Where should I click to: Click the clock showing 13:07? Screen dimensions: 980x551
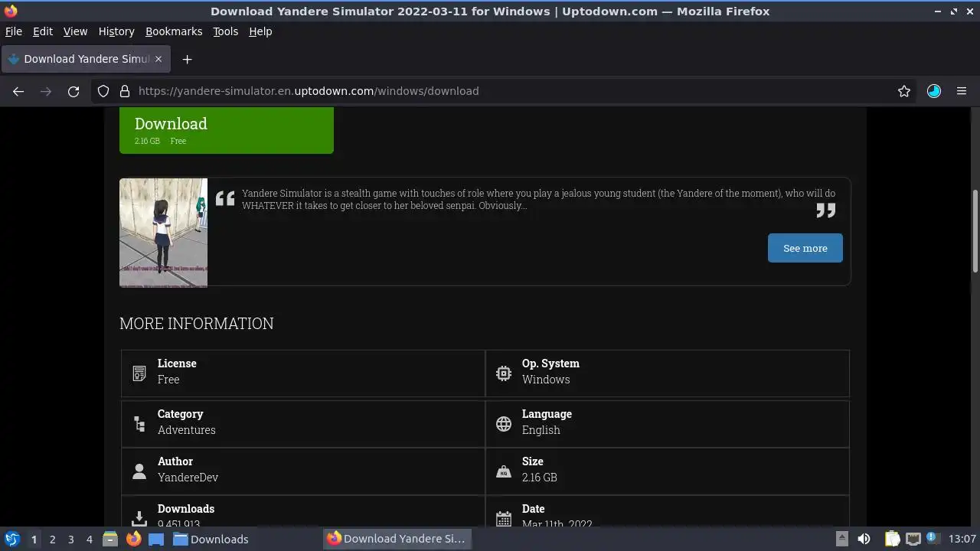click(962, 539)
